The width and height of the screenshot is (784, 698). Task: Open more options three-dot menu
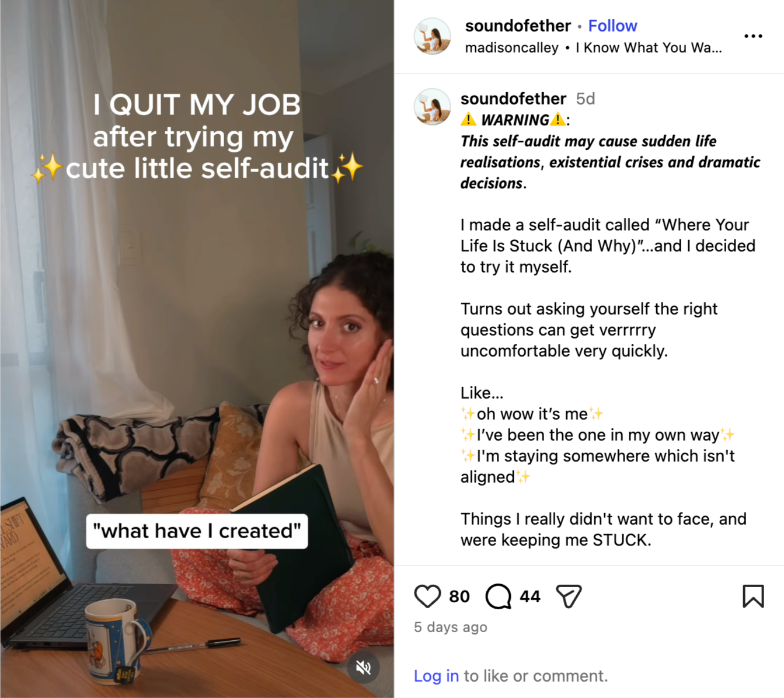[x=753, y=36]
